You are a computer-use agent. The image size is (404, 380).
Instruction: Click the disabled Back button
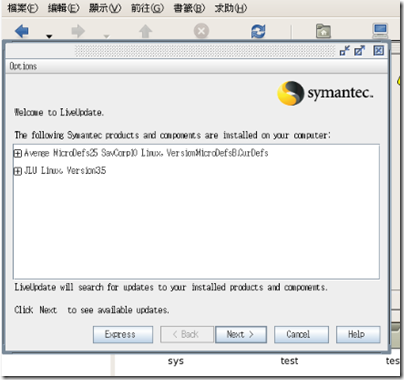[x=187, y=334]
